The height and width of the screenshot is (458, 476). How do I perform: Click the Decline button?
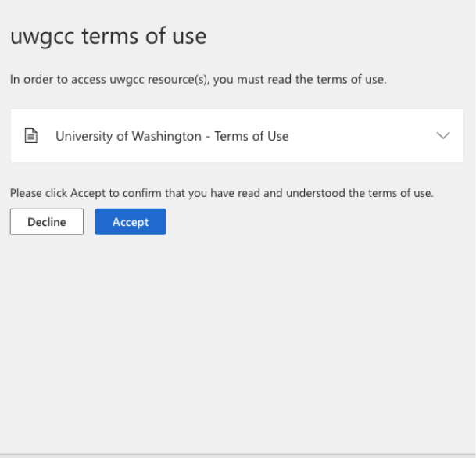[47, 222]
